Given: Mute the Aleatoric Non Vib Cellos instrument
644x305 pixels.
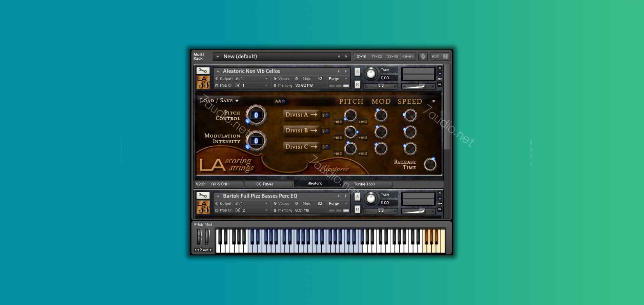Looking at the screenshot, I should tap(357, 84).
